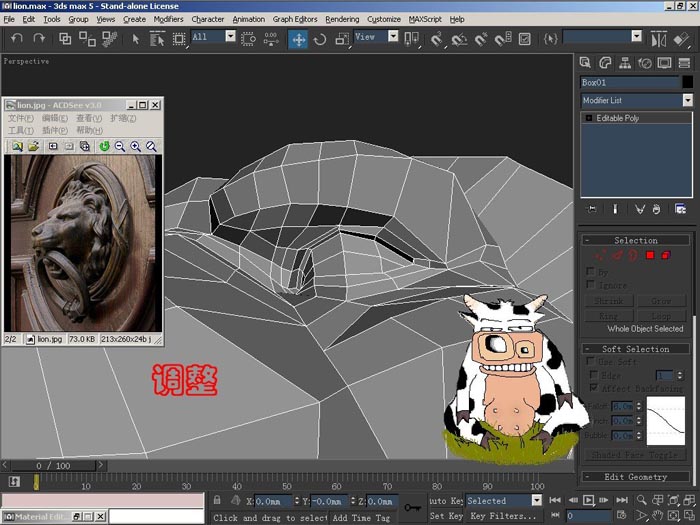Activate the Select and Rotate tool
The image size is (700, 525).
tap(320, 39)
